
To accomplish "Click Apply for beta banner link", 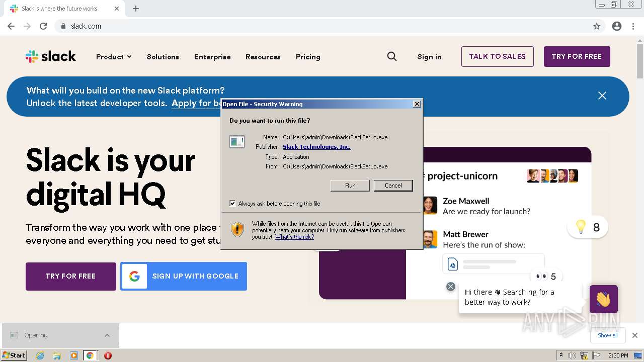I will point(196,103).
